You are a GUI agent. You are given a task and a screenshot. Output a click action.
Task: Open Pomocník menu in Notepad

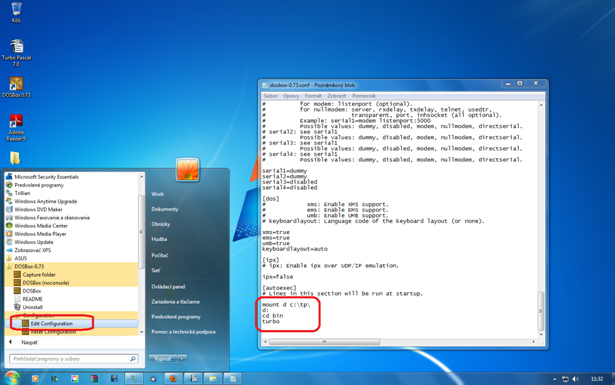(x=364, y=96)
